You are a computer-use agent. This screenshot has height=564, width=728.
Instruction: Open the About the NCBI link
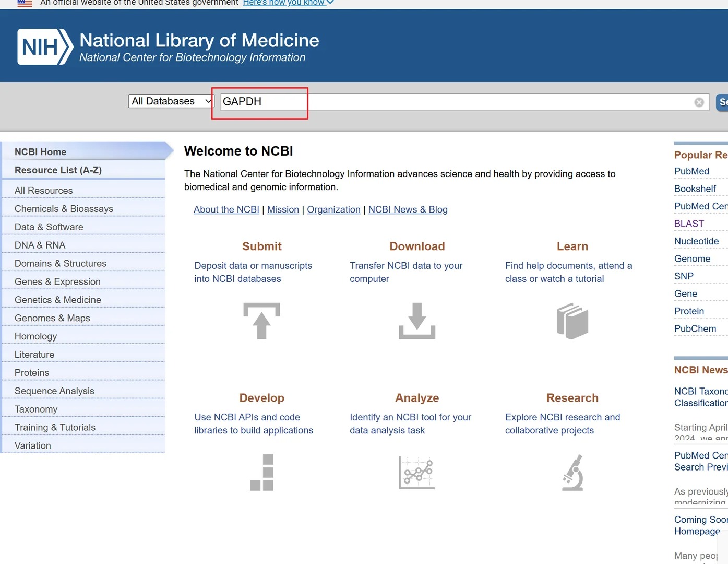coord(226,209)
